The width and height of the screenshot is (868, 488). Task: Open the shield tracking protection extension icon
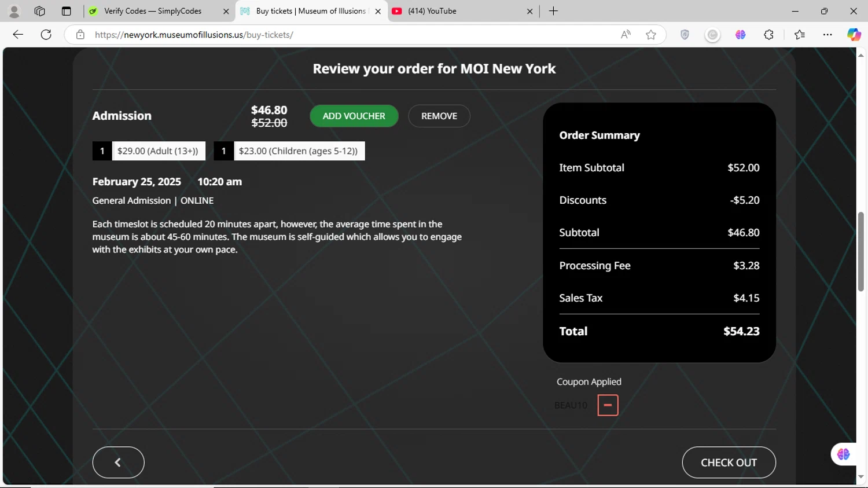click(685, 35)
